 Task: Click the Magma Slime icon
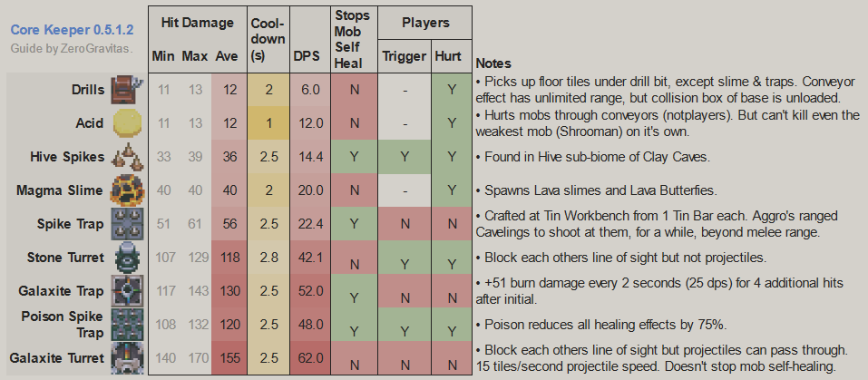pos(124,190)
